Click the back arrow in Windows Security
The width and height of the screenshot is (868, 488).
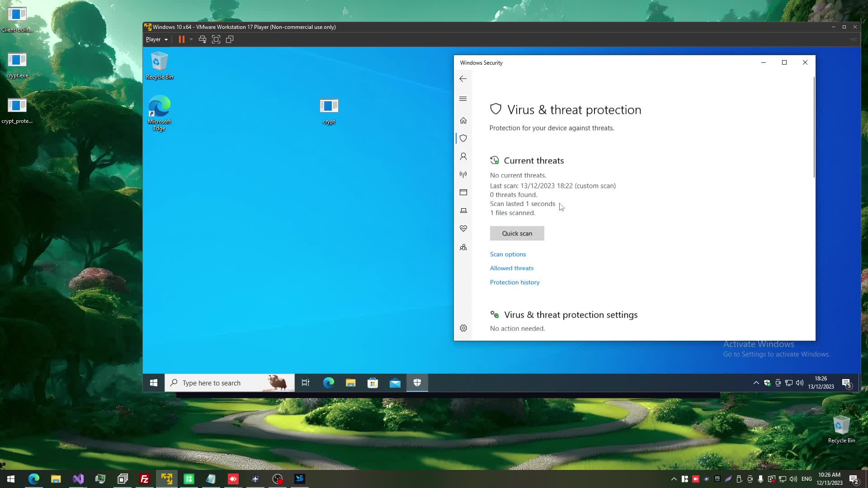coord(462,79)
